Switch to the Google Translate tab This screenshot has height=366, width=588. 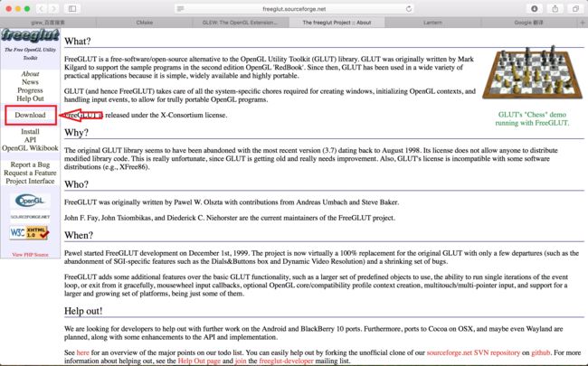pos(529,23)
